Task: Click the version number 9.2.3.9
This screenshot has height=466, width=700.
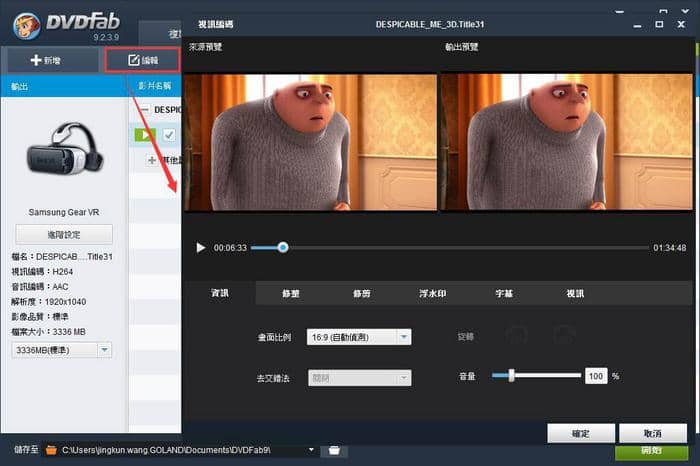Action: click(x=106, y=37)
